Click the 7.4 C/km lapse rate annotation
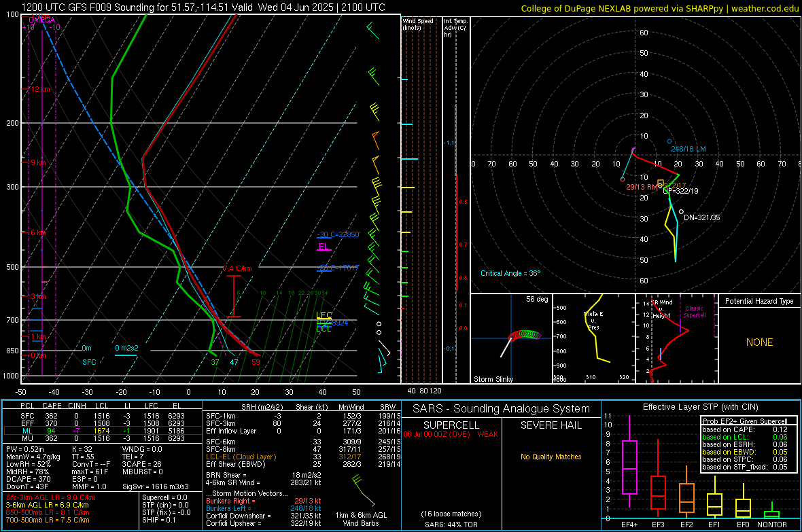Image resolution: width=802 pixels, height=532 pixels. 237,268
